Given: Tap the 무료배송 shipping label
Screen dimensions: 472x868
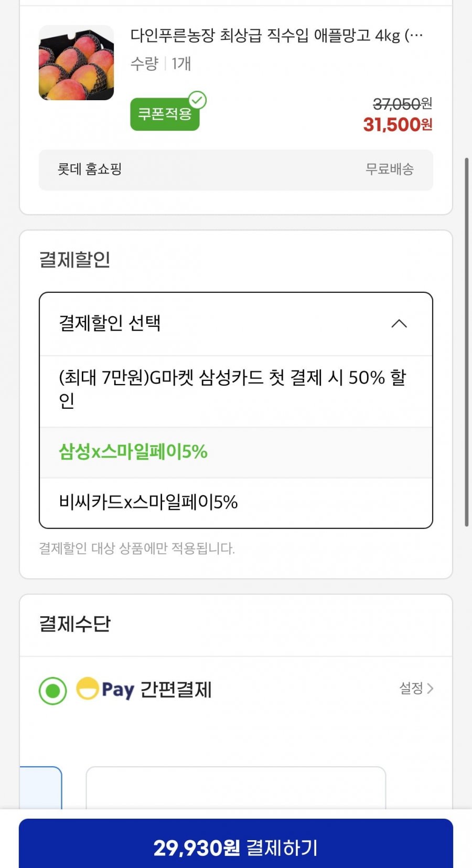Looking at the screenshot, I should coord(389,169).
